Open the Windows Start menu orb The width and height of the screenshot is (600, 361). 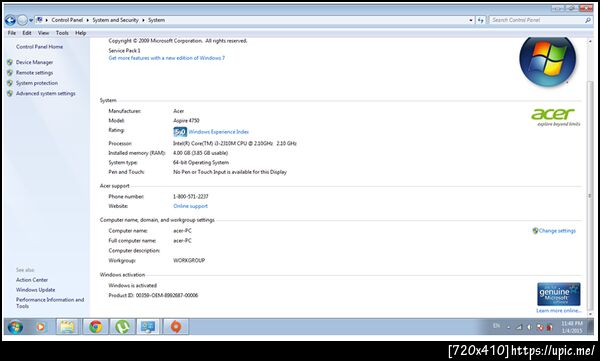pyautogui.click(x=15, y=327)
